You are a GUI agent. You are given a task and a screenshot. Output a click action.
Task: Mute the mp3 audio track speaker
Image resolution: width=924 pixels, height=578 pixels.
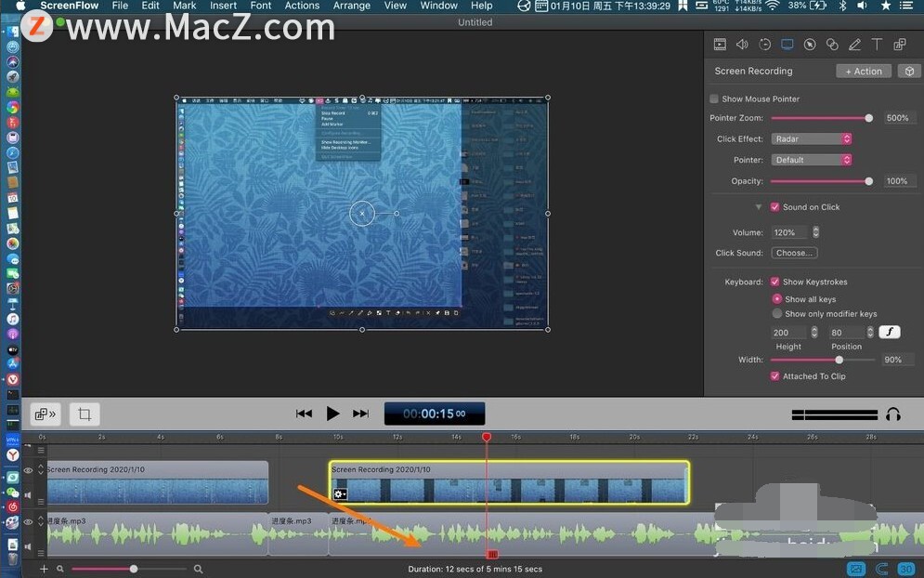pyautogui.click(x=27, y=546)
